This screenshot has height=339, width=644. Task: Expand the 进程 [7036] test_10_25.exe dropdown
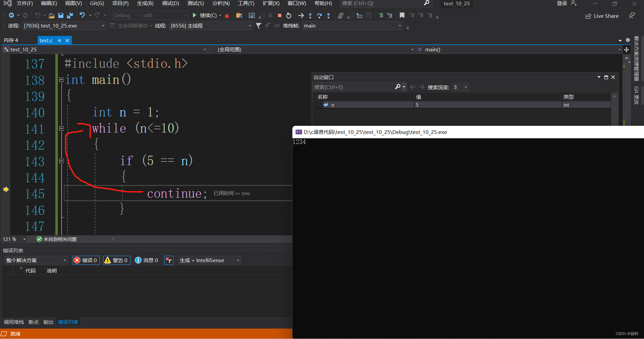pyautogui.click(x=64, y=26)
